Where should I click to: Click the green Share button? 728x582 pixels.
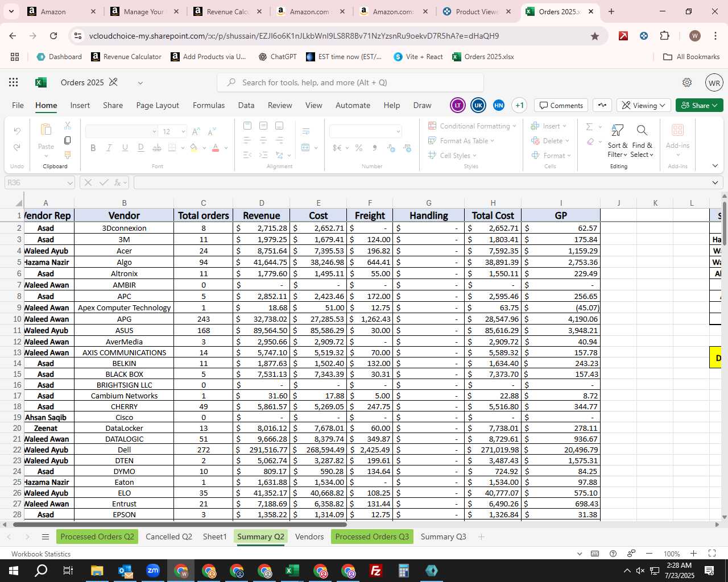[x=700, y=105]
